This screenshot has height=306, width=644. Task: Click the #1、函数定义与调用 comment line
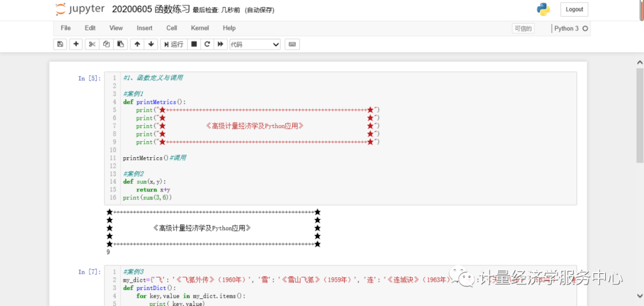click(153, 78)
